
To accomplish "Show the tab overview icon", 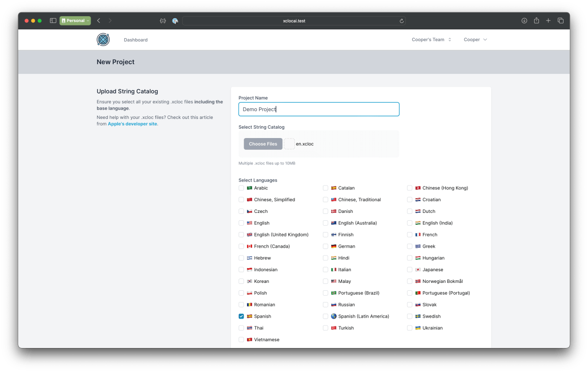I will click(561, 21).
